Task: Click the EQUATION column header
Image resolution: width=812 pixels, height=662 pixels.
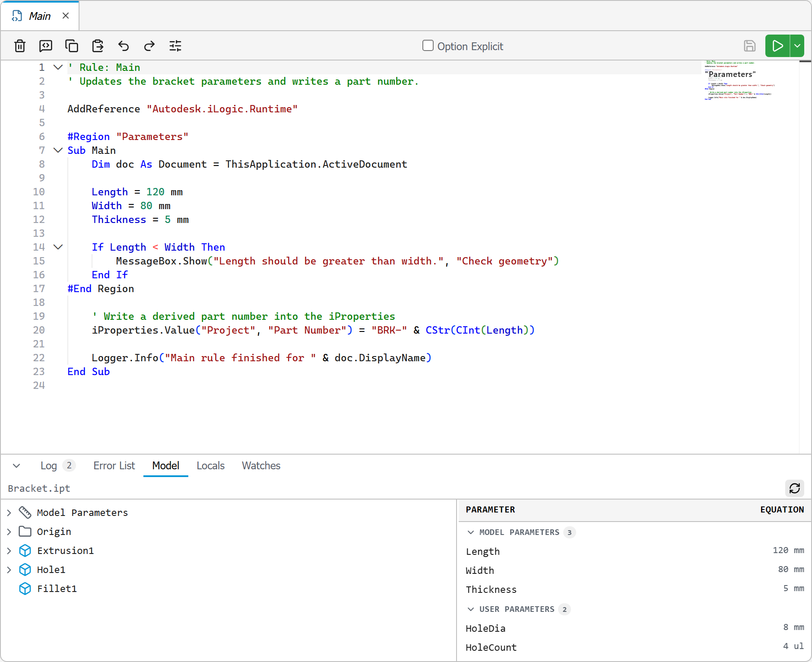Action: (782, 510)
